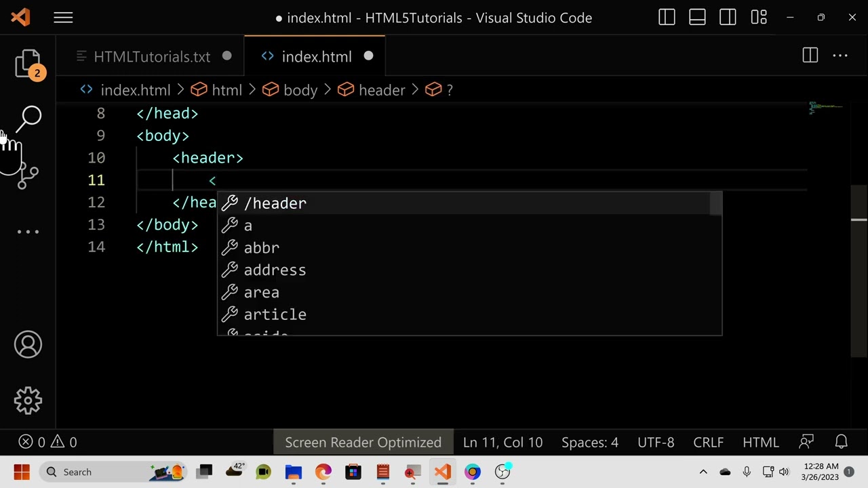Click the VS Code logo in the title bar
Image resolution: width=868 pixels, height=488 pixels.
(x=20, y=18)
